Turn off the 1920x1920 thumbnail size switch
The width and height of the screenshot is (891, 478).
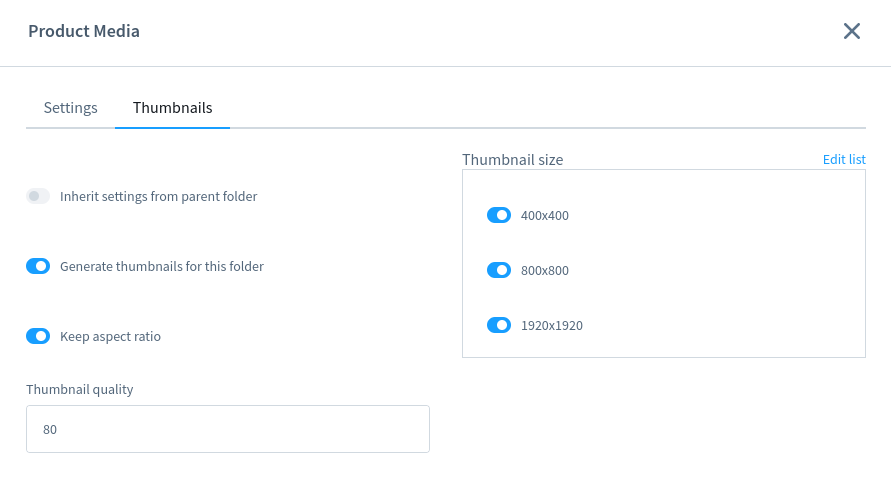499,325
